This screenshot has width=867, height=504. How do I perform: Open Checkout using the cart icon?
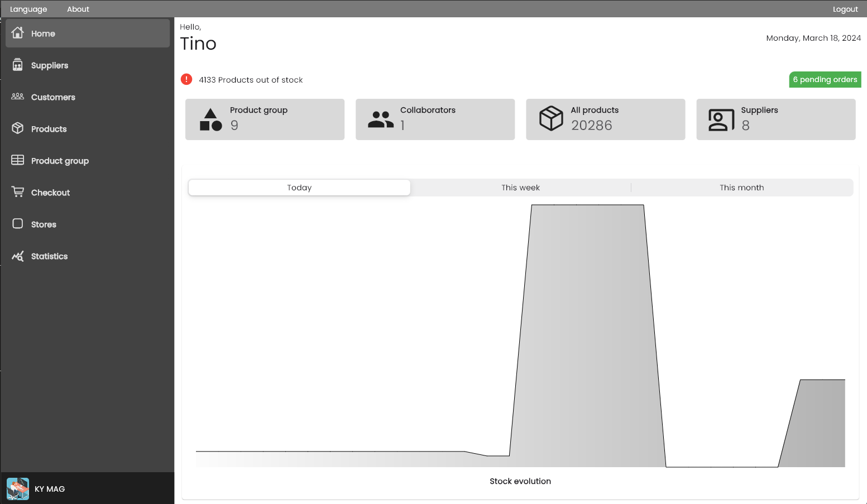18,192
